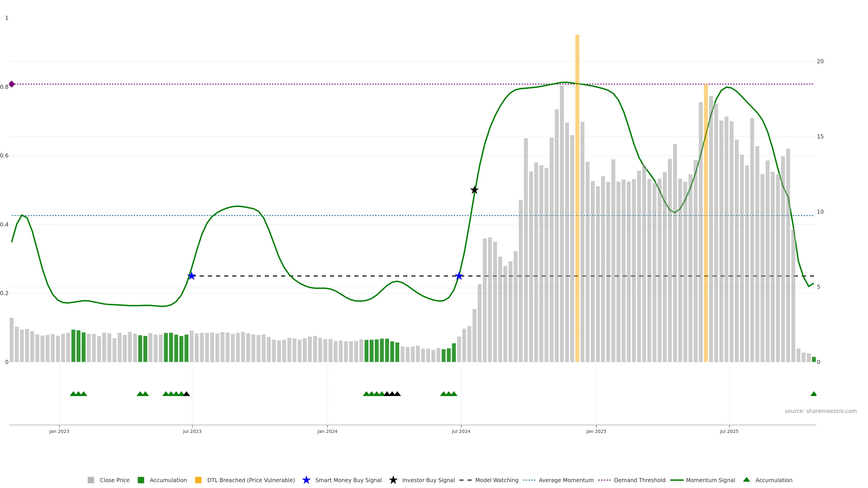The height and width of the screenshot is (488, 868).
Task: Click the blue star Smart Money legend icon
Action: (306, 480)
